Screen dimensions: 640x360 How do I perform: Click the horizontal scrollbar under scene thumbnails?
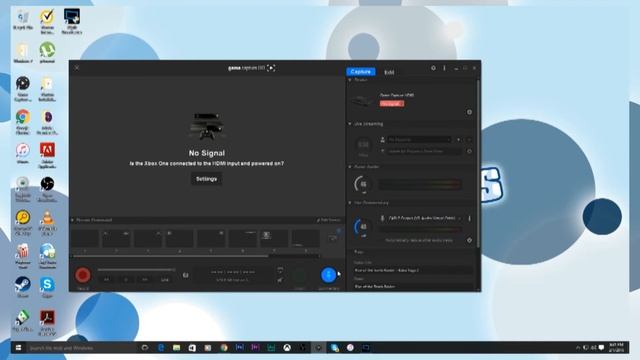[x=171, y=256]
